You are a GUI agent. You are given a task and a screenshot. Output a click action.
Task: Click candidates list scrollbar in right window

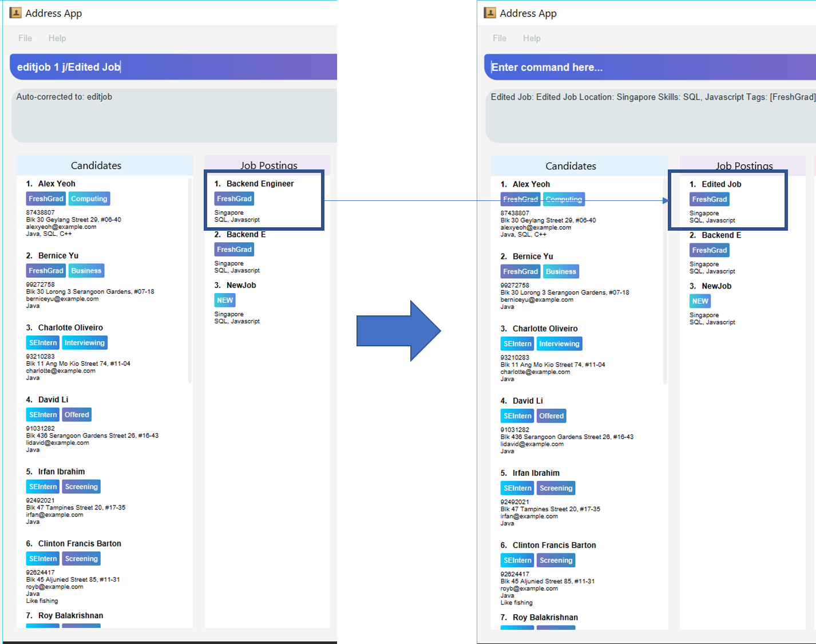(x=664, y=280)
